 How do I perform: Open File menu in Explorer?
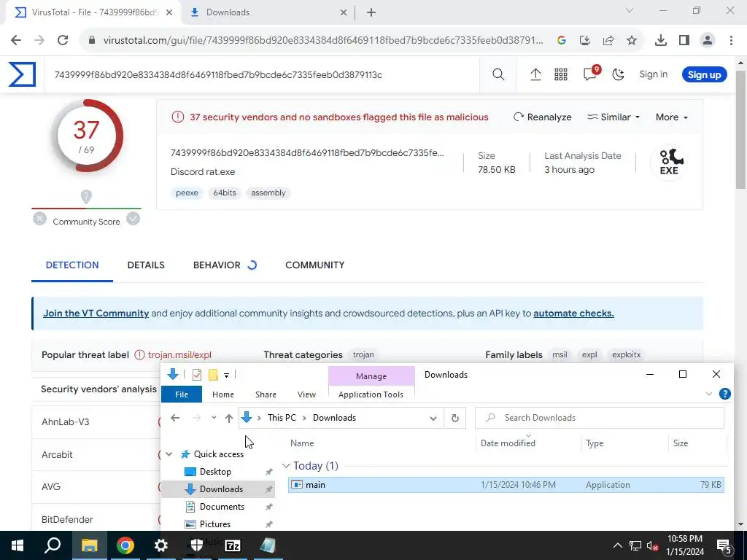coord(182,394)
